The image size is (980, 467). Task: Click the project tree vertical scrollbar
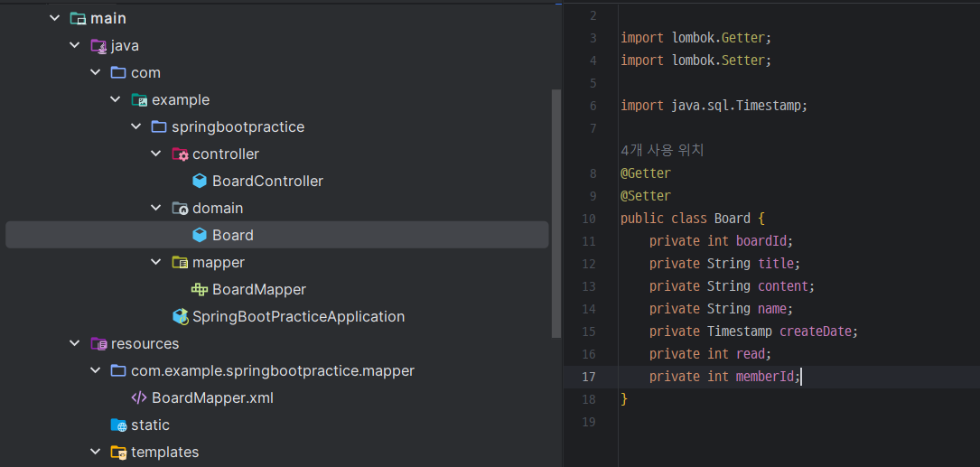[x=556, y=214]
